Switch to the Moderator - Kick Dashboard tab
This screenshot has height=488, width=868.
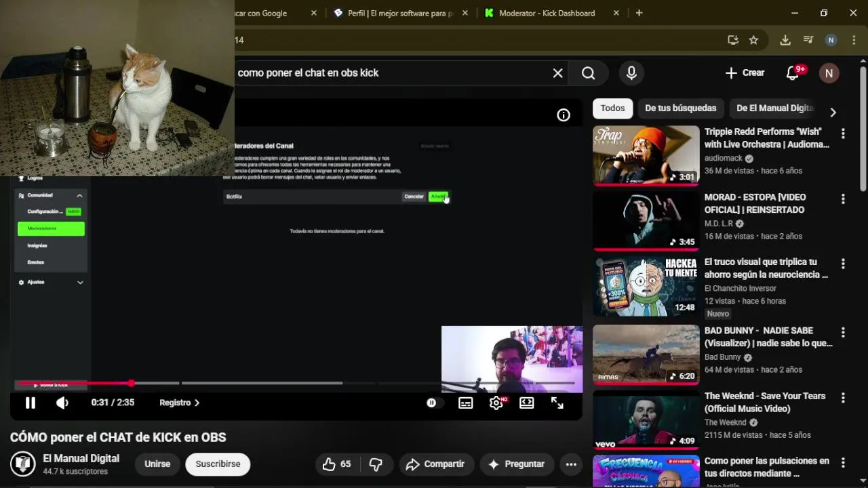[547, 13]
